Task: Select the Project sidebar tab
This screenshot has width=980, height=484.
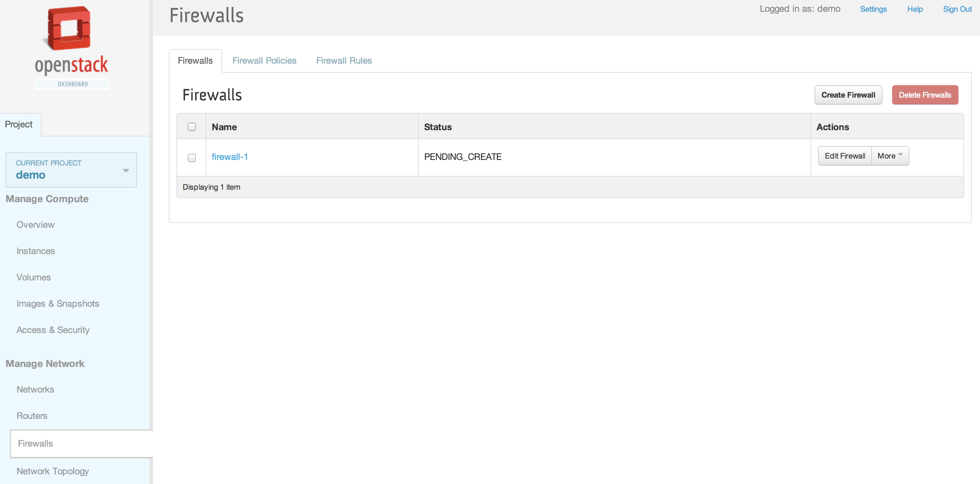Action: (19, 124)
